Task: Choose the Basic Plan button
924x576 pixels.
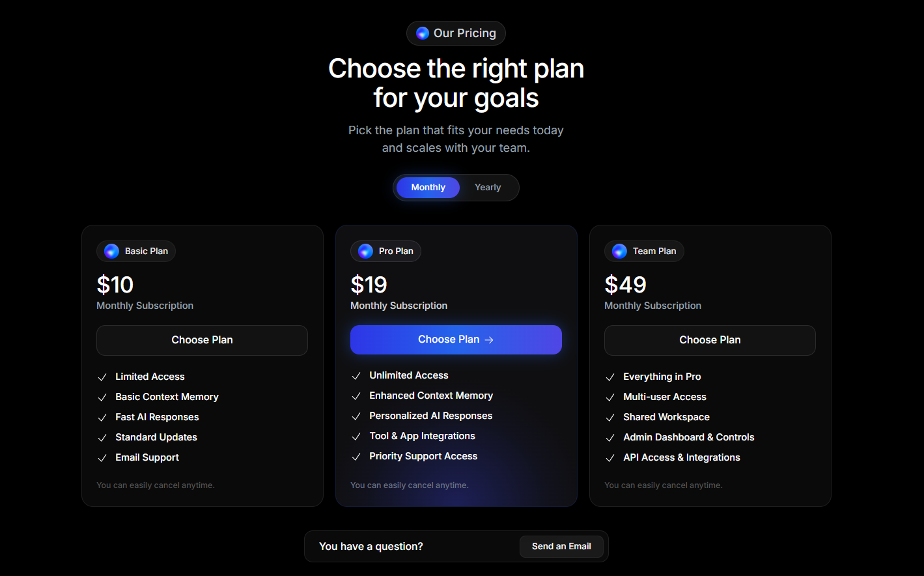Action: coord(202,340)
